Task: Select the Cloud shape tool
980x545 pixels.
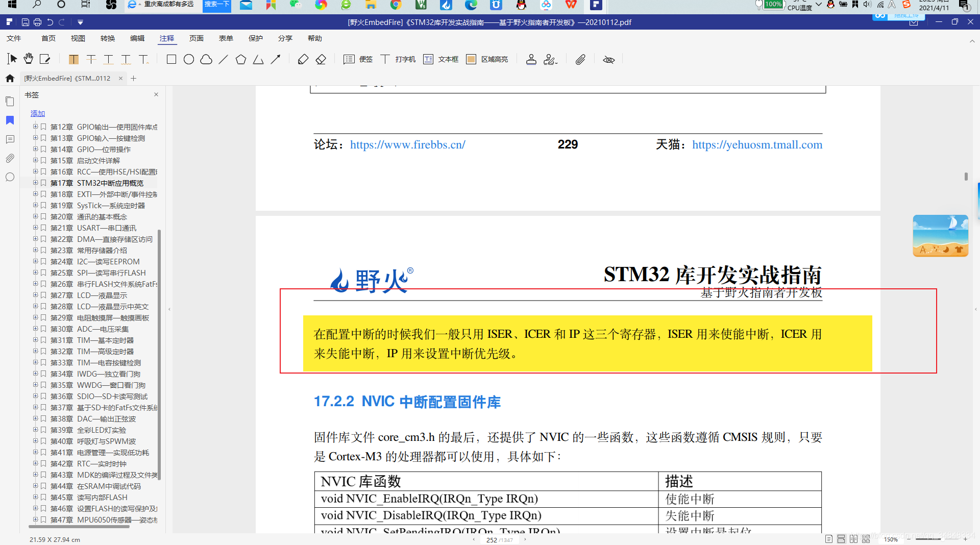Action: click(206, 59)
